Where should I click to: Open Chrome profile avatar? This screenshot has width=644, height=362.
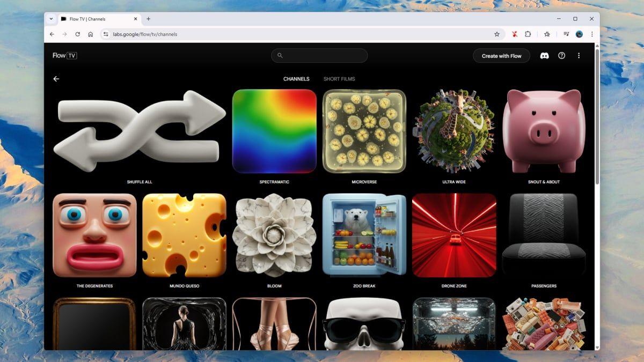pyautogui.click(x=579, y=34)
